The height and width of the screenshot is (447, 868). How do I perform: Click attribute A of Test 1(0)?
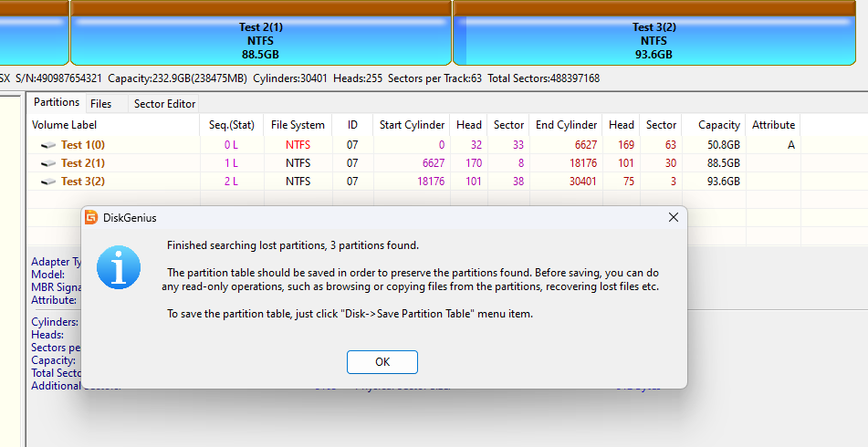[x=791, y=145]
